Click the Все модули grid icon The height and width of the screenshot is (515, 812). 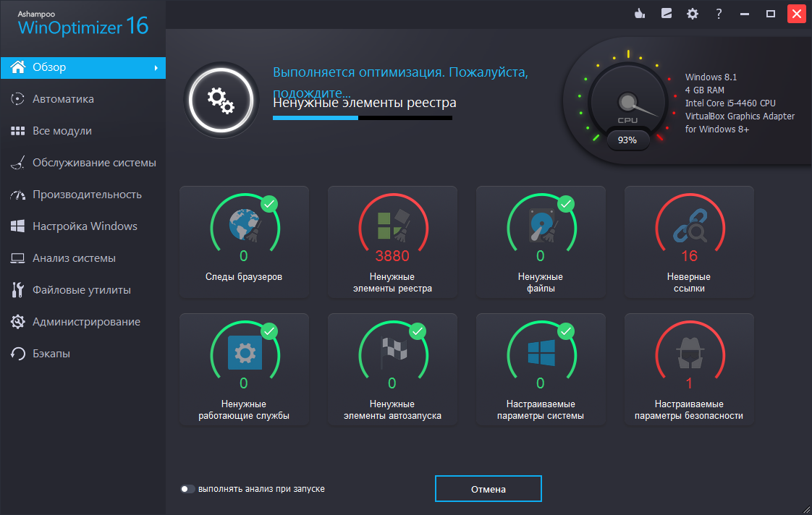(x=17, y=131)
